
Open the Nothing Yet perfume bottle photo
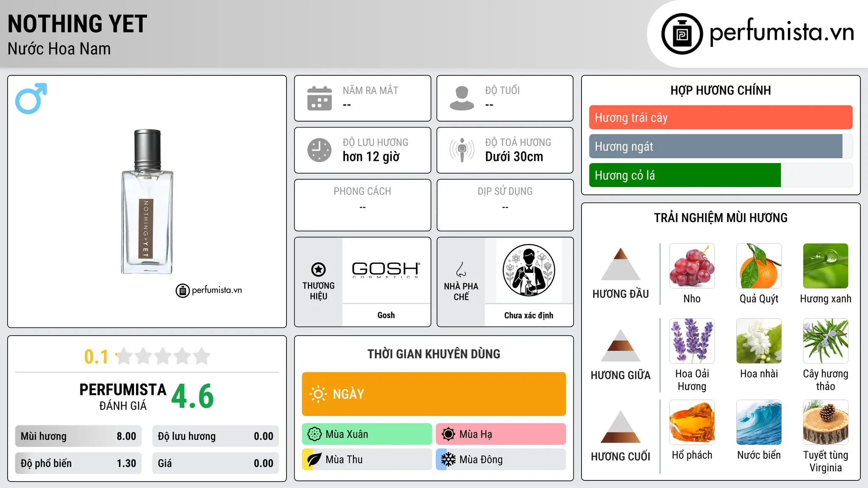pyautogui.click(x=147, y=202)
